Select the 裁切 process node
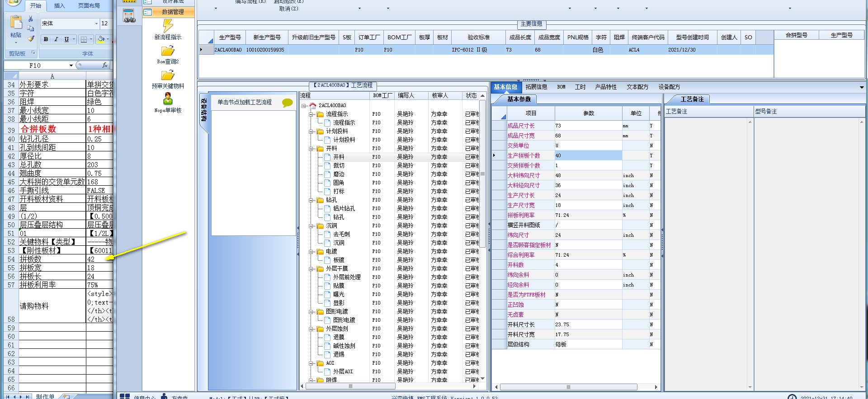Screen dimensions: 868x399 click(x=339, y=166)
